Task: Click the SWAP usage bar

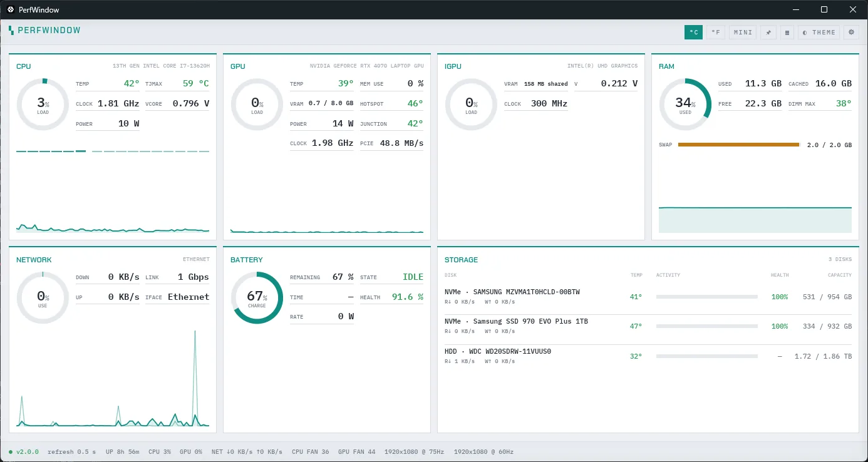Action: pos(739,145)
